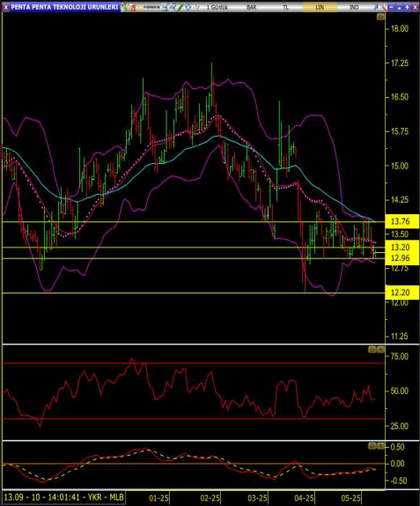This screenshot has width=420, height=506.
Task: Open the 1 Günlük period dropdown
Action: tap(217, 7)
